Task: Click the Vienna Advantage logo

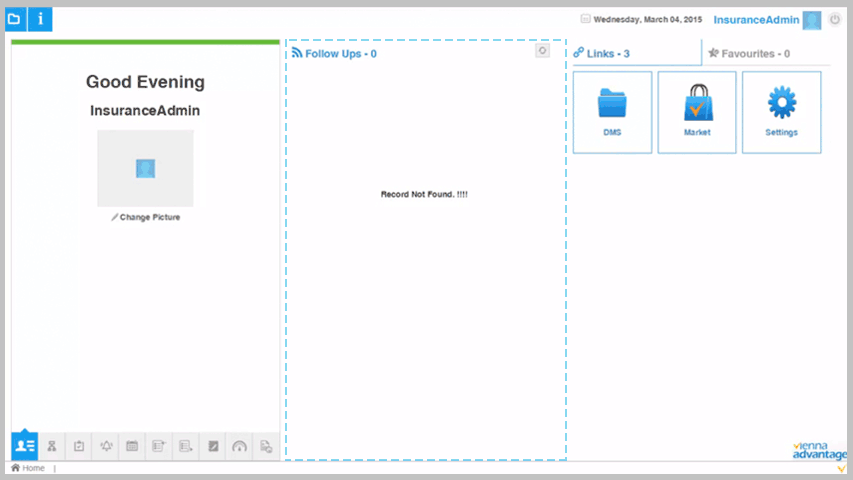Action: (x=819, y=451)
